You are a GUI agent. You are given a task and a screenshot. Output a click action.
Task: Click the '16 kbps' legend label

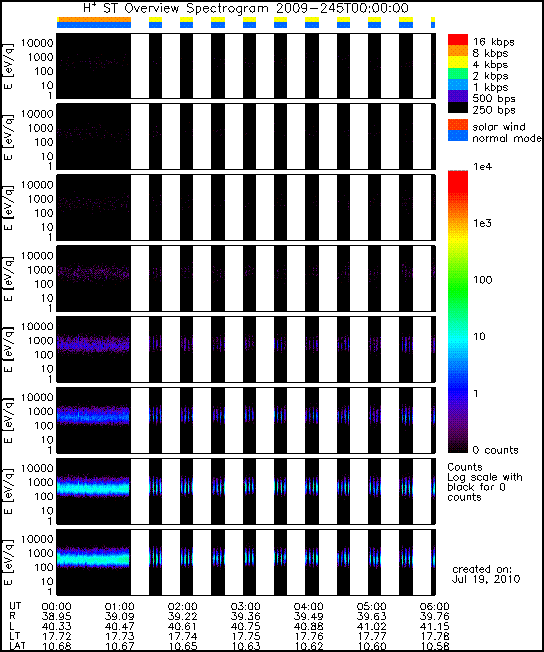click(x=493, y=42)
